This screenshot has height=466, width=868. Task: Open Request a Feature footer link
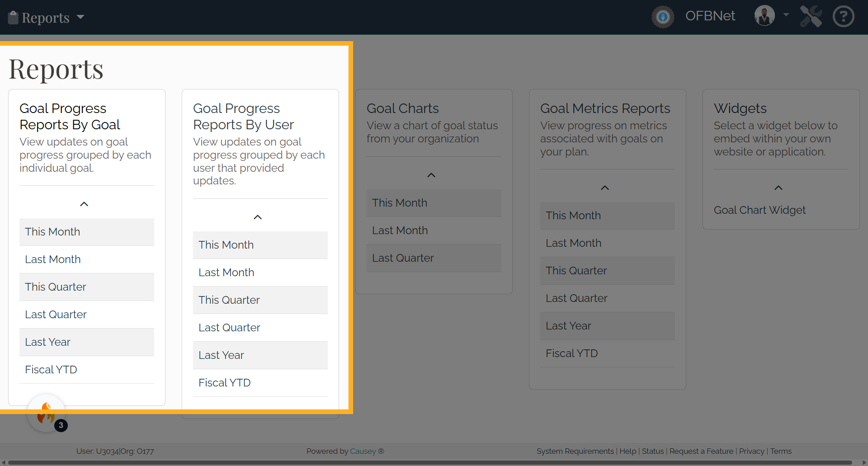[702, 451]
